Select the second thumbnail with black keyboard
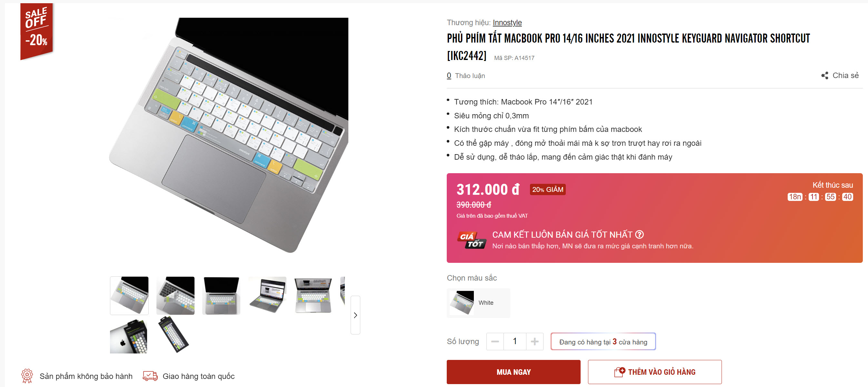Screen dimensions: 868x387 [x=175, y=295]
